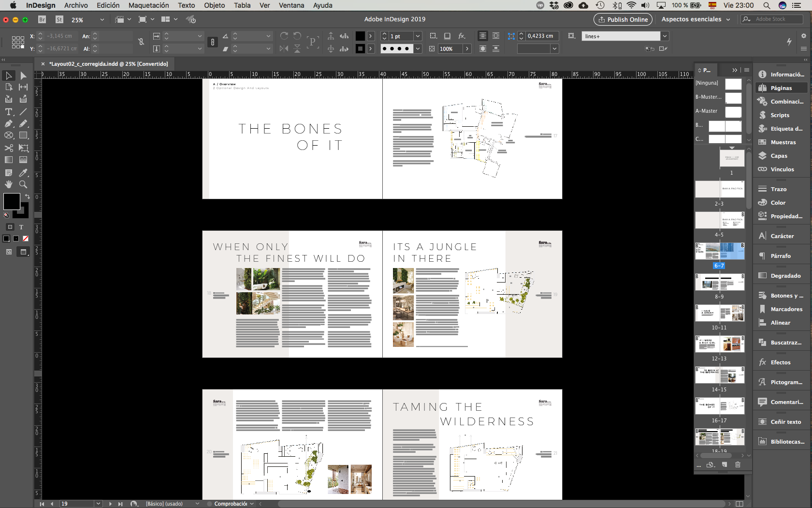812x508 pixels.
Task: Select the Ellipse Frame tool
Action: click(x=9, y=135)
